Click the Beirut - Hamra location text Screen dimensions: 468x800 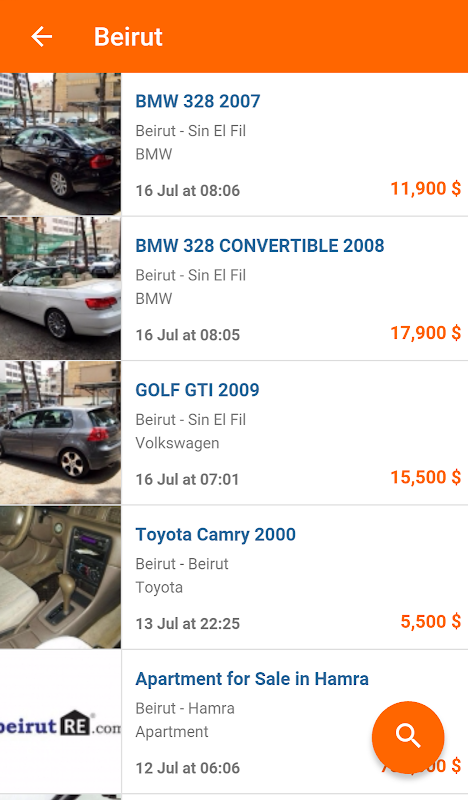click(x=185, y=708)
